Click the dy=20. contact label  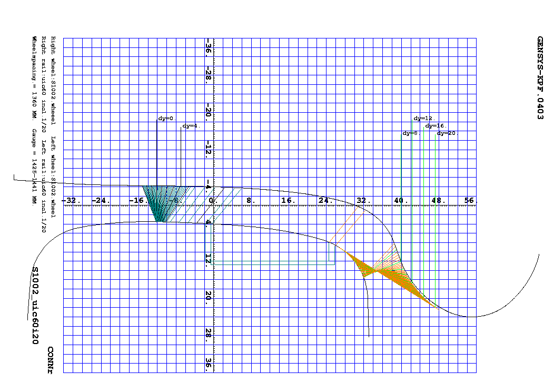447,133
